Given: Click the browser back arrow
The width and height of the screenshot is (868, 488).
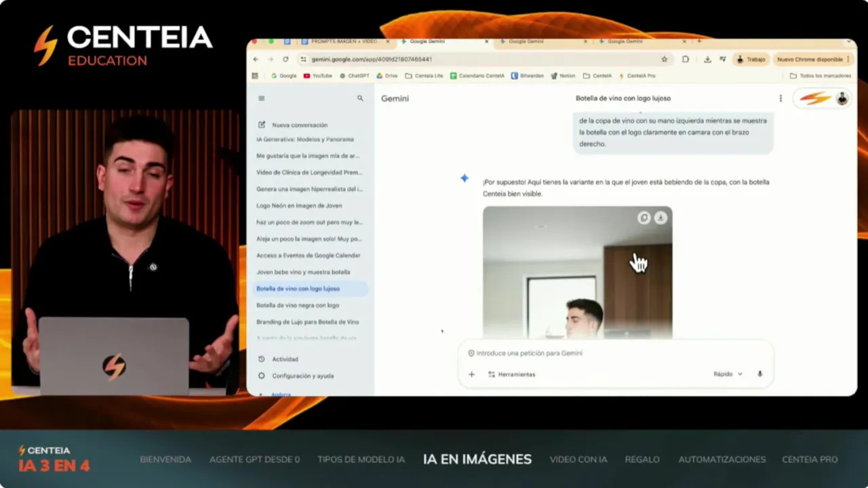Looking at the screenshot, I should [x=256, y=60].
